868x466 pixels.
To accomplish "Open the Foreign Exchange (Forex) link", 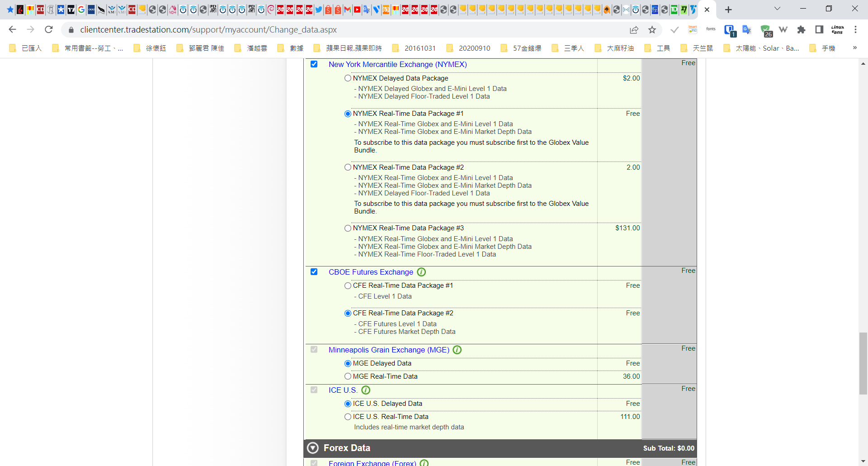I will coord(372,463).
